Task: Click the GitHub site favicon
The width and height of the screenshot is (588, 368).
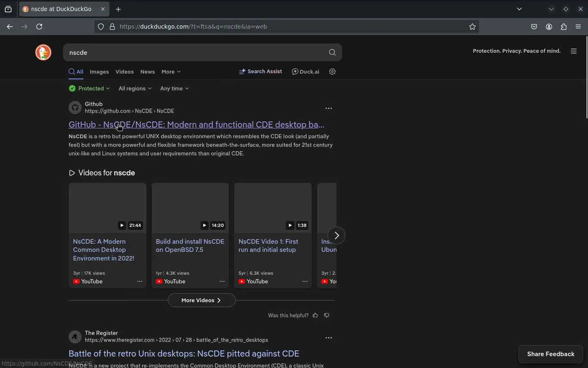Action: coord(75,108)
